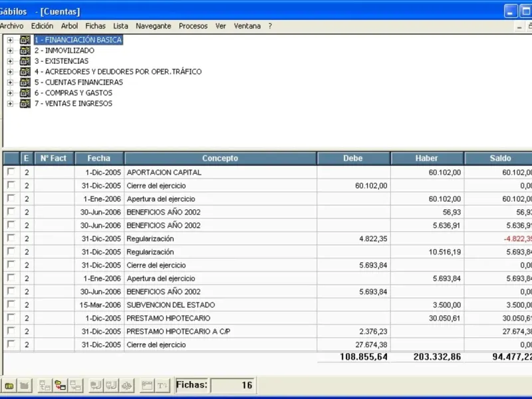Click the greyed outlined return-arrow icon
Image resolution: width=532 pixels, height=399 pixels.
point(111,386)
